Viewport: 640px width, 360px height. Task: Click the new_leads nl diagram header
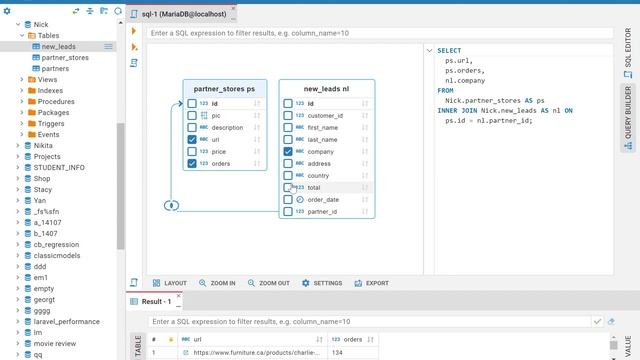point(327,89)
